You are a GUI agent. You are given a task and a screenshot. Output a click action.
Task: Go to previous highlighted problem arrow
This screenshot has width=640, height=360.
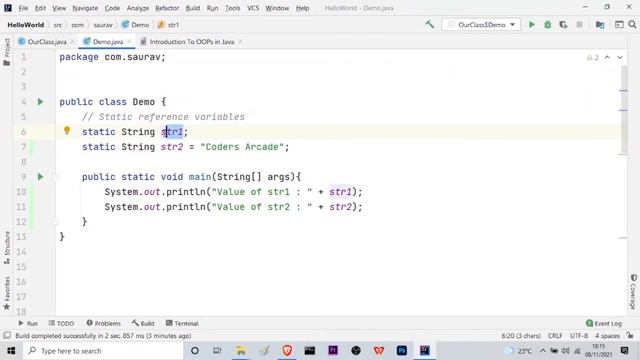pyautogui.click(x=607, y=58)
